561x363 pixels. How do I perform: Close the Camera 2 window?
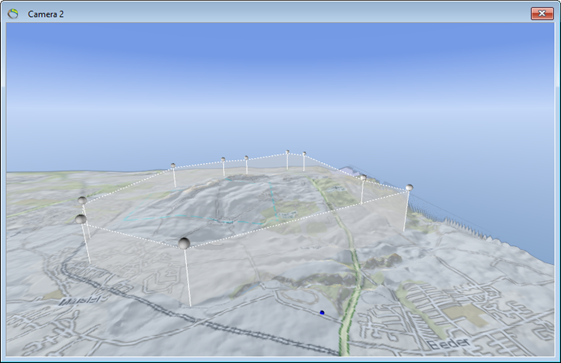click(542, 14)
